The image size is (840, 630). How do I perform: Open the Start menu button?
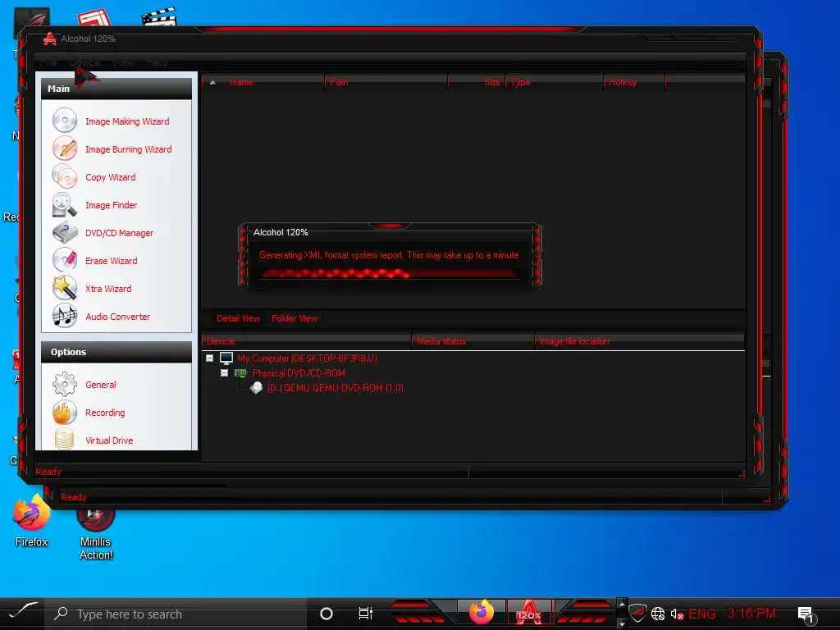point(21,613)
